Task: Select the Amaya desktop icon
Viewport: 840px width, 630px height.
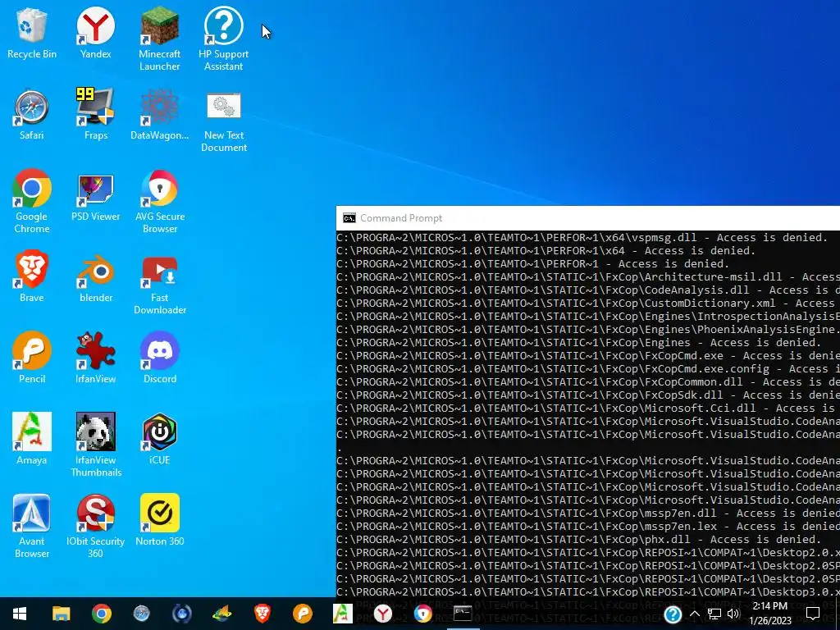Action: tap(32, 440)
